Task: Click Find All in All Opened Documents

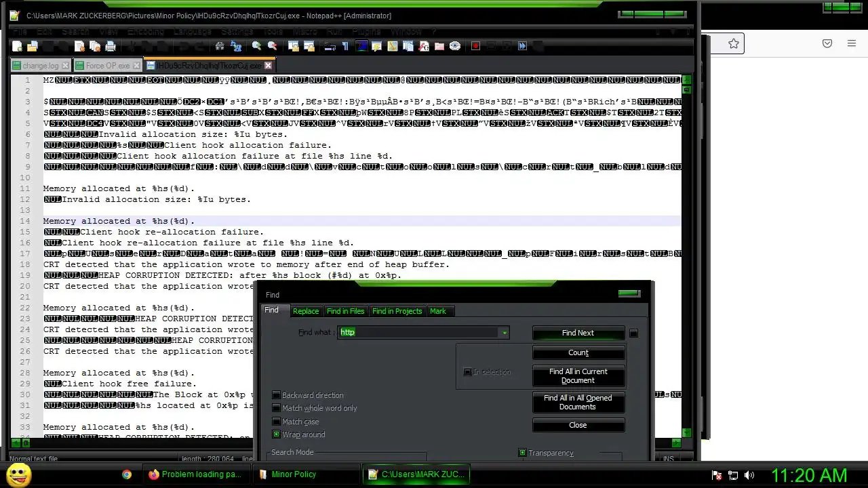Action: click(x=578, y=402)
